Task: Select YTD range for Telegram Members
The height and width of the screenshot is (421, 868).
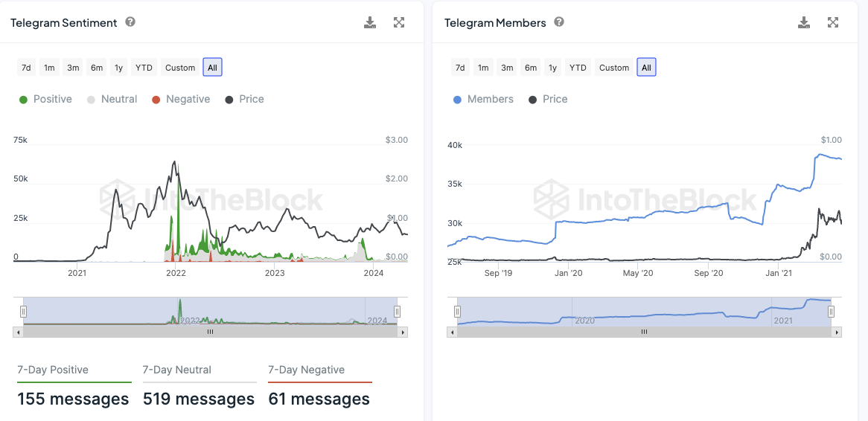Action: 578,68
